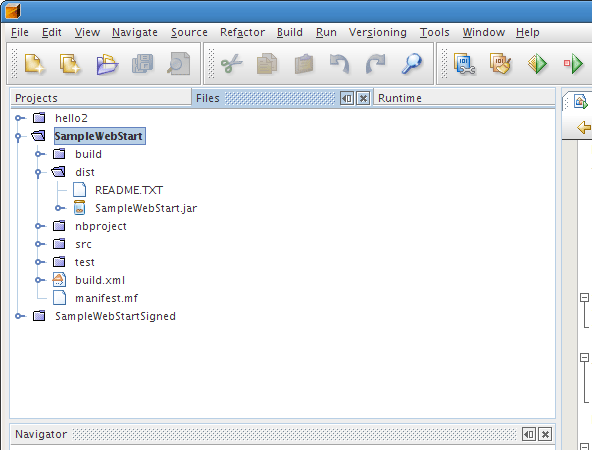Select the README.TXT file
The image size is (592, 450).
(129, 190)
